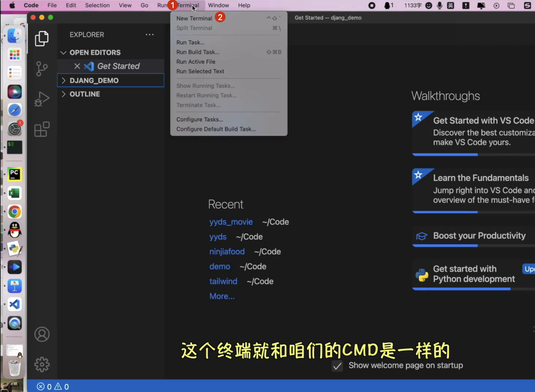535x392 pixels.
Task: Open Python IDLE from the Dock
Action: coord(14,249)
